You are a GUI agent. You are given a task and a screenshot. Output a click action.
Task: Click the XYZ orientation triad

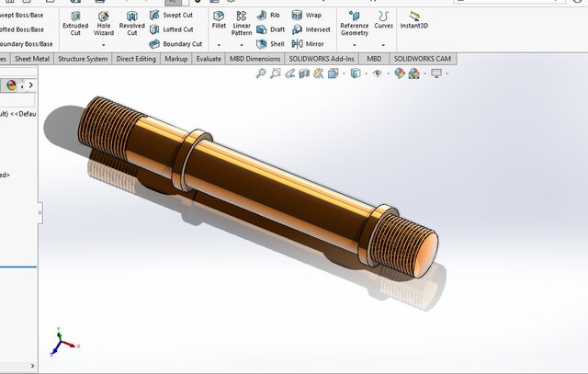(63, 341)
